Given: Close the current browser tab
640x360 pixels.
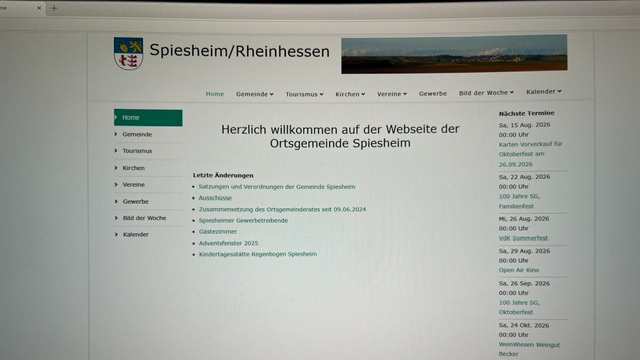Looking at the screenshot, I should (39, 8).
